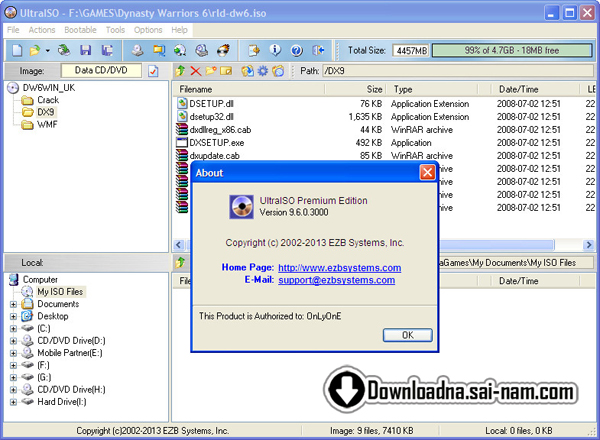
Task: Select the WMF folder in image tree
Action: (47, 124)
